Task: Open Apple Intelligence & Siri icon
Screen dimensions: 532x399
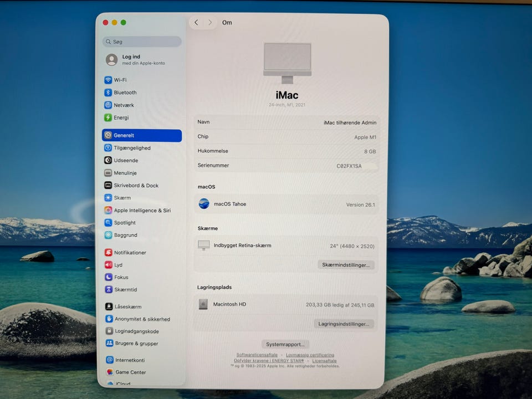Action: [x=108, y=210]
